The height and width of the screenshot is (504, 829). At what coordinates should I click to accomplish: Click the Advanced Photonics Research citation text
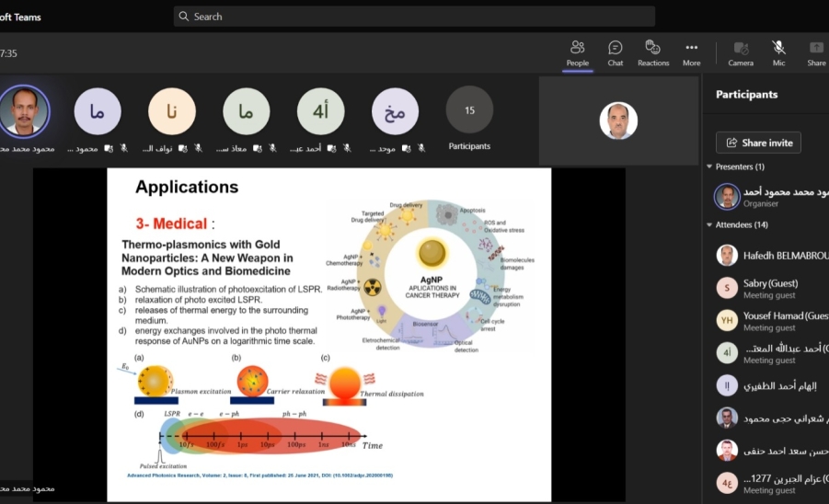pyautogui.click(x=259, y=475)
